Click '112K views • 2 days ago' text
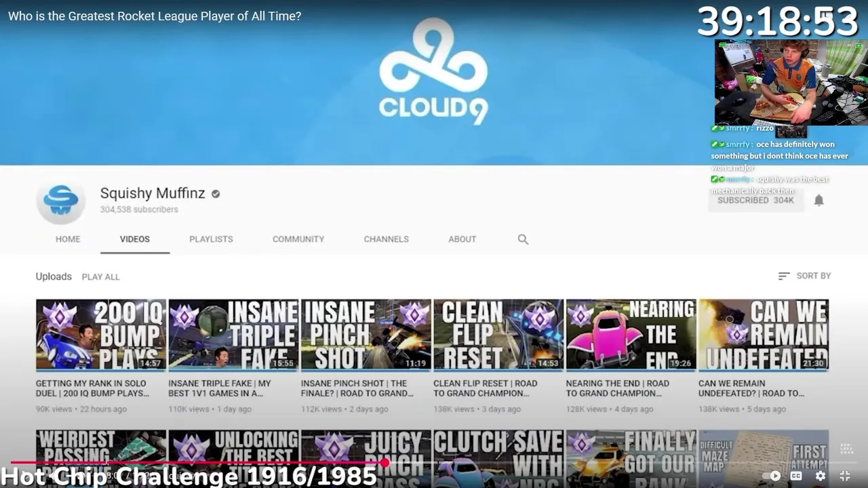Screen dimensions: 868x488 click(x=344, y=409)
